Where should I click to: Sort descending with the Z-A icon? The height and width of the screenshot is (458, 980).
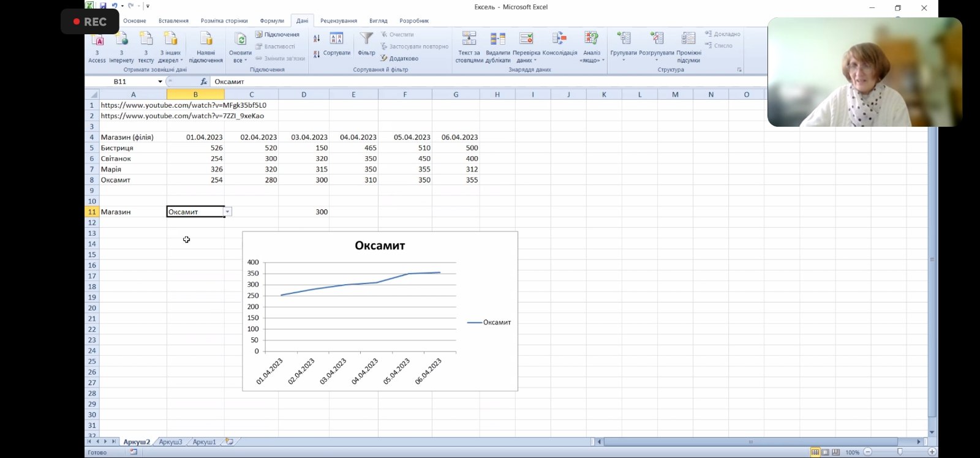point(317,54)
